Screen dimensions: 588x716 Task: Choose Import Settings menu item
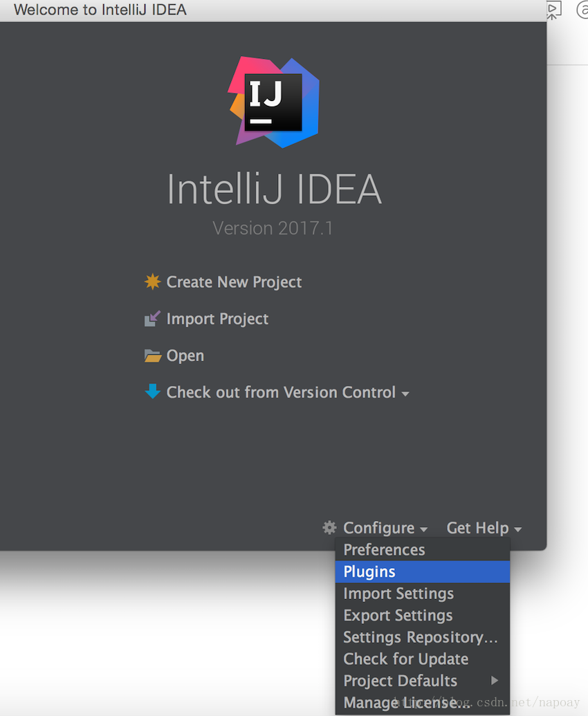tap(422, 594)
